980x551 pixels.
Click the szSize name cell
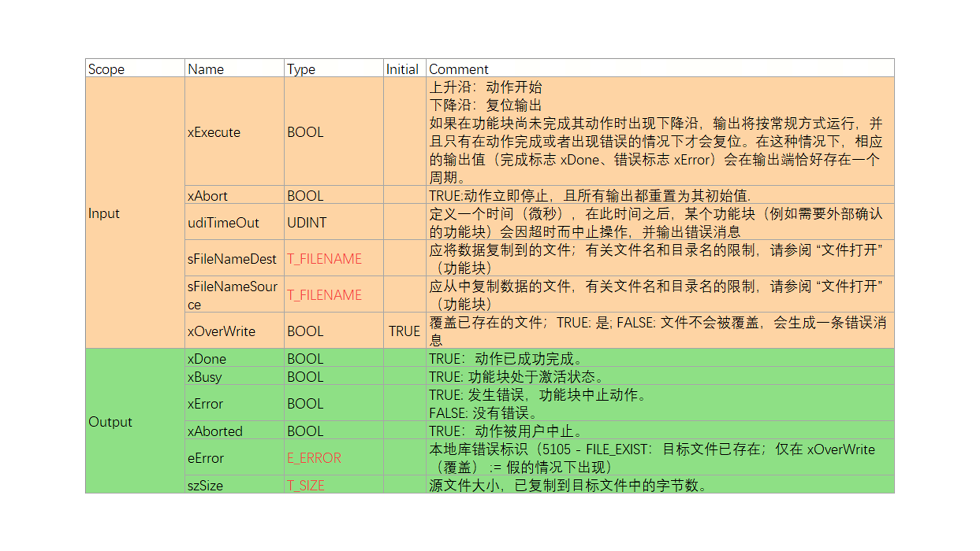pyautogui.click(x=205, y=485)
